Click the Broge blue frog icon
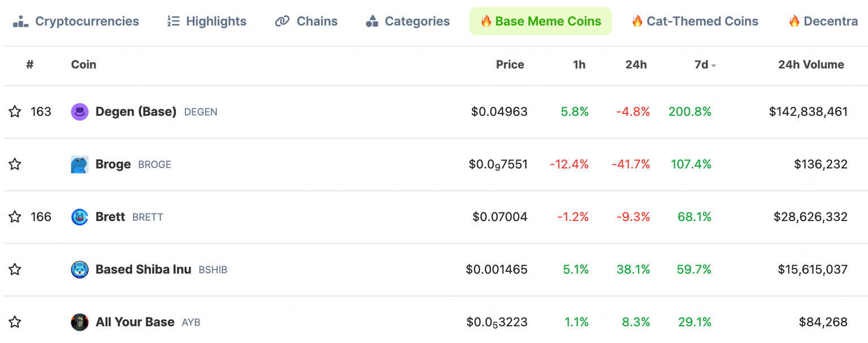 coord(80,164)
